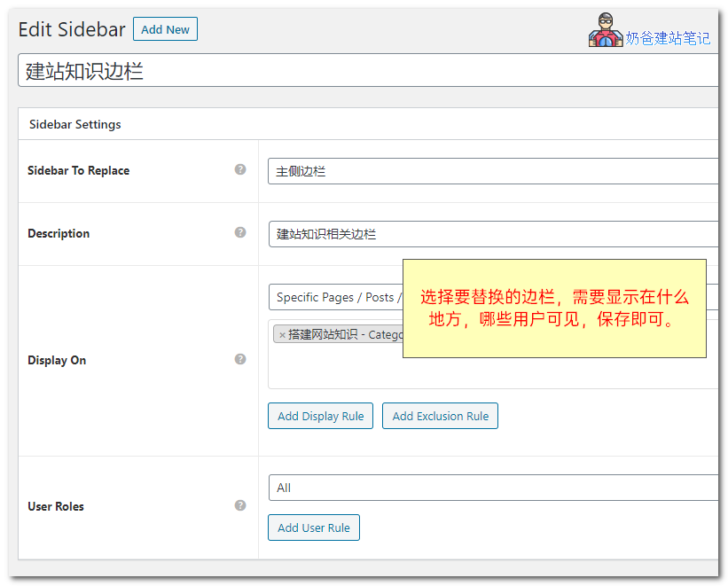
Task: Click the sidebar title field 建站知识边栏
Action: point(355,71)
